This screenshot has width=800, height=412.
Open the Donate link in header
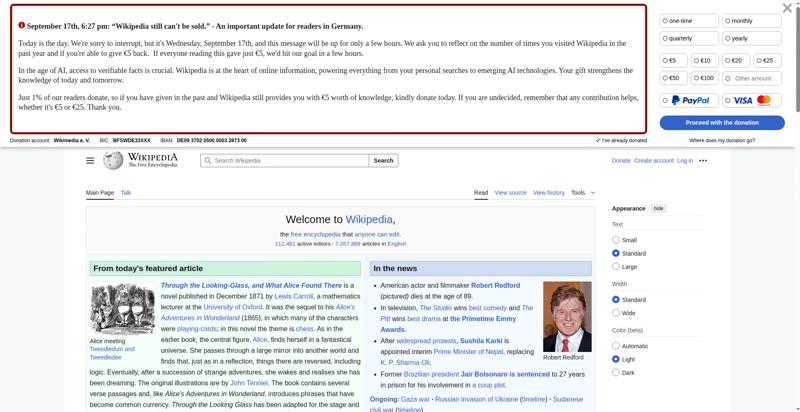click(621, 161)
